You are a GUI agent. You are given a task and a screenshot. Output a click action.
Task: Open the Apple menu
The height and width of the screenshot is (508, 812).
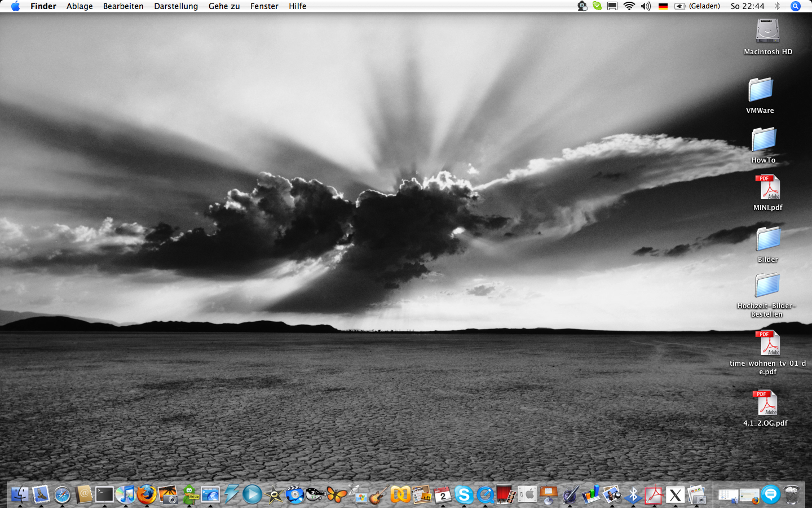pyautogui.click(x=15, y=6)
